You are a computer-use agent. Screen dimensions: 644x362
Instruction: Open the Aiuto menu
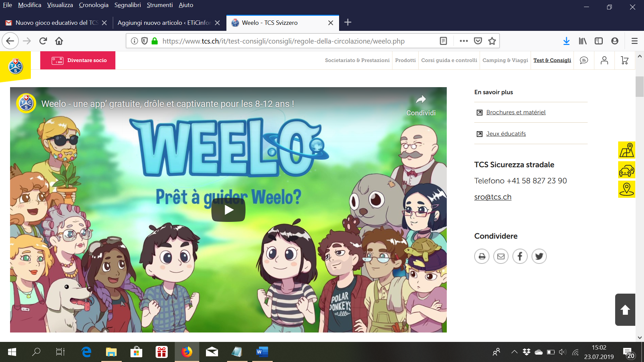[x=186, y=5]
